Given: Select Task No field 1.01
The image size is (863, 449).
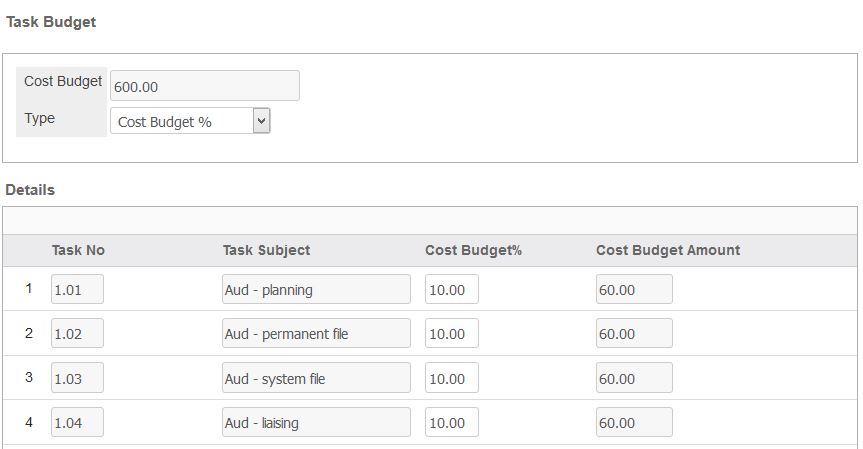Looking at the screenshot, I should tap(77, 289).
